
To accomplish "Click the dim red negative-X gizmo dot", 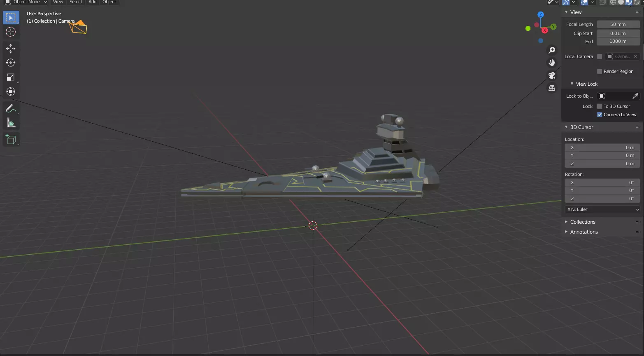I will pyautogui.click(x=537, y=25).
